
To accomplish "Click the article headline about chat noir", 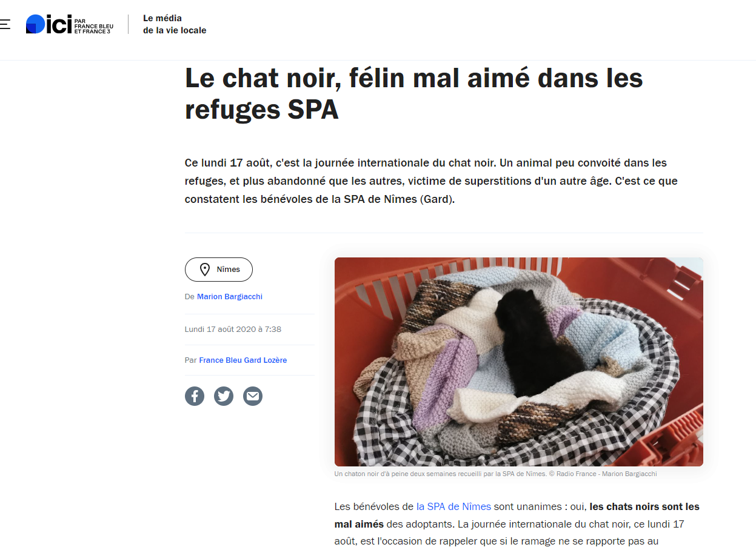I will (x=414, y=94).
